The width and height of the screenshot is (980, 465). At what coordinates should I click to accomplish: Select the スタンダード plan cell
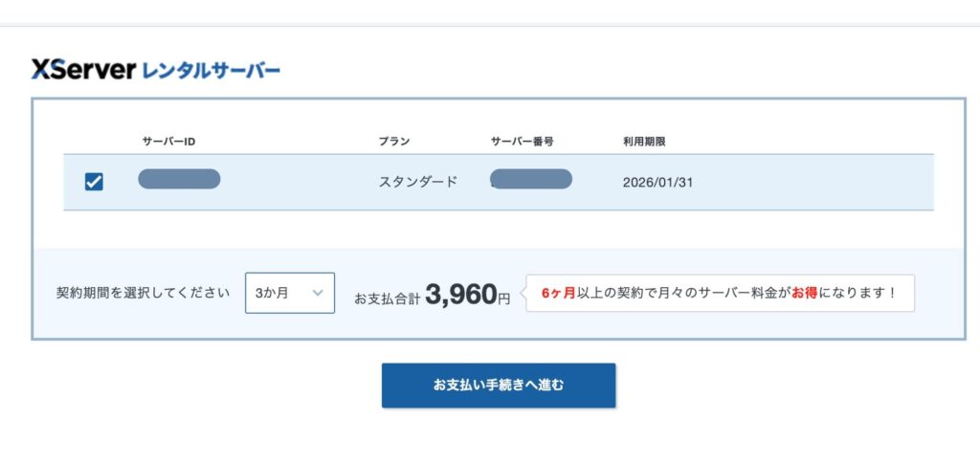[x=417, y=182]
